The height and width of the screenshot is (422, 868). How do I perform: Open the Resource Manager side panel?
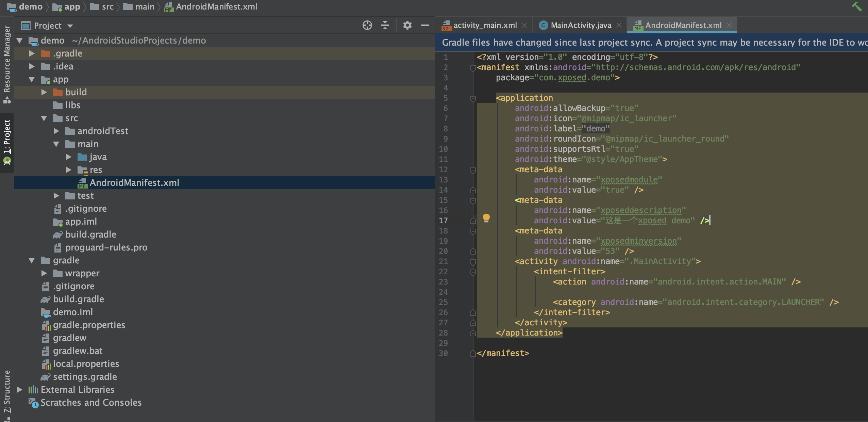[x=6, y=60]
